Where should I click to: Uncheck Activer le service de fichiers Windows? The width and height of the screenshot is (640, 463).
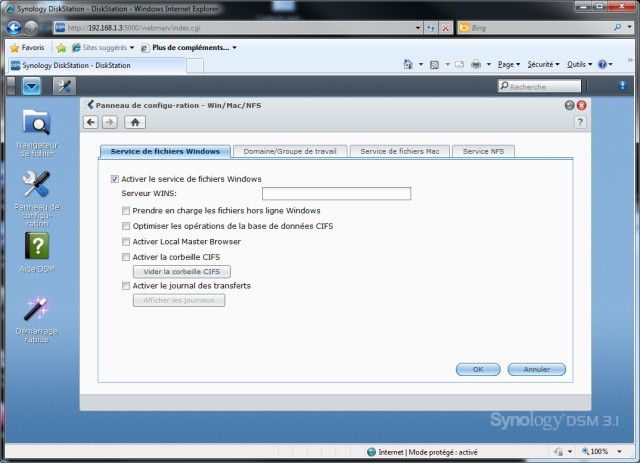pyautogui.click(x=115, y=179)
